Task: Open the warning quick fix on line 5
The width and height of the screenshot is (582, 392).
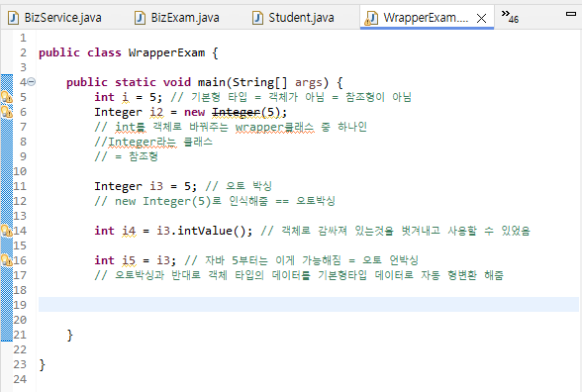Action: [7, 97]
